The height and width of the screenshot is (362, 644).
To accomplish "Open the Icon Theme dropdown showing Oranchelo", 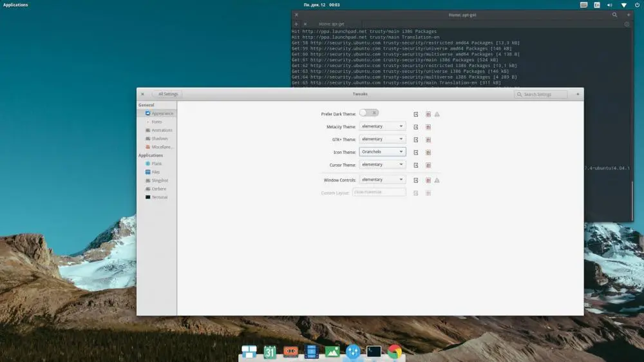I will pyautogui.click(x=383, y=151).
